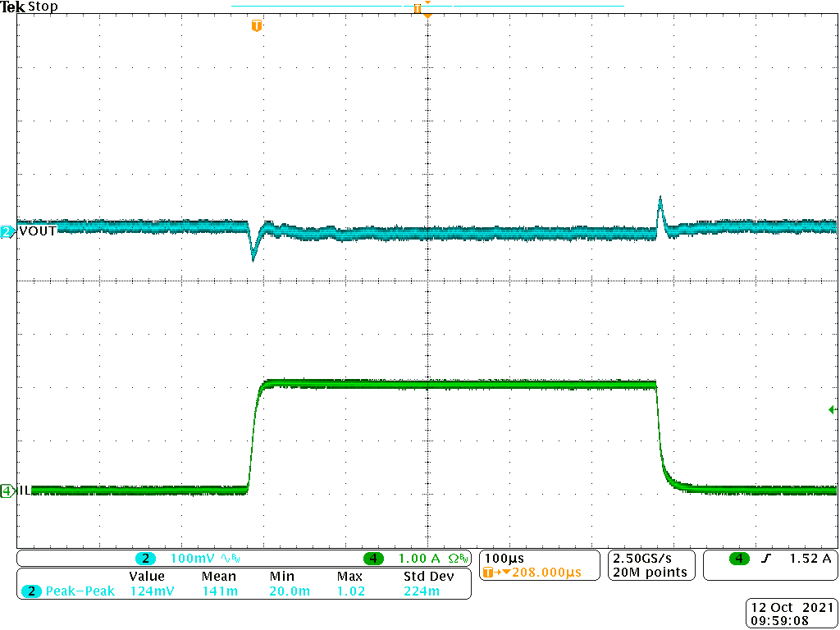The image size is (840, 630).
Task: Click the channel 4 IL ground marker
Action: click(x=7, y=491)
